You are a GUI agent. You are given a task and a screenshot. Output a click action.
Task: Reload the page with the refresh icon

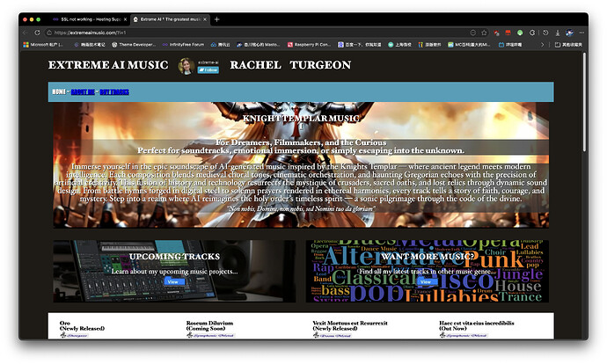pos(37,33)
